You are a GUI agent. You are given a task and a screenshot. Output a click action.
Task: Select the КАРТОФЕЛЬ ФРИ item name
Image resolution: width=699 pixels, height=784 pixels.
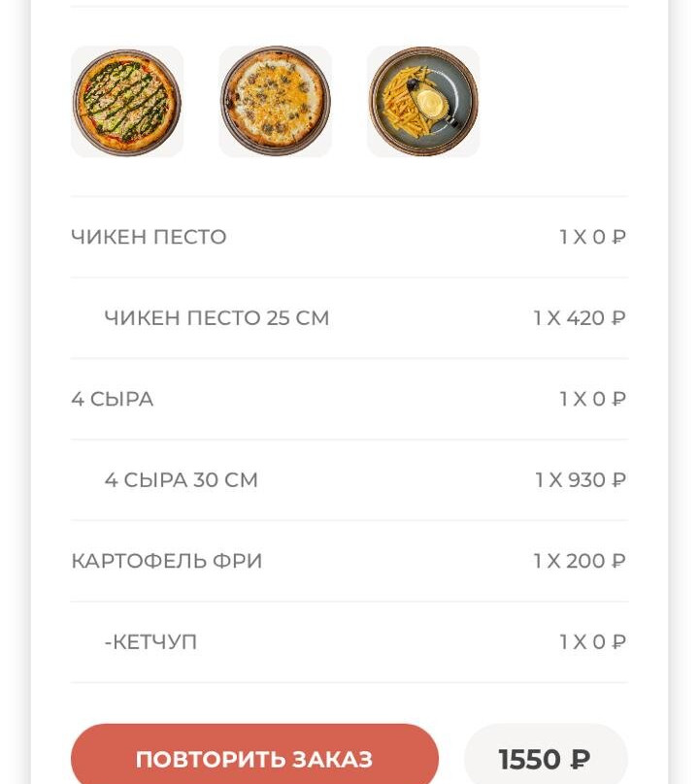point(167,561)
